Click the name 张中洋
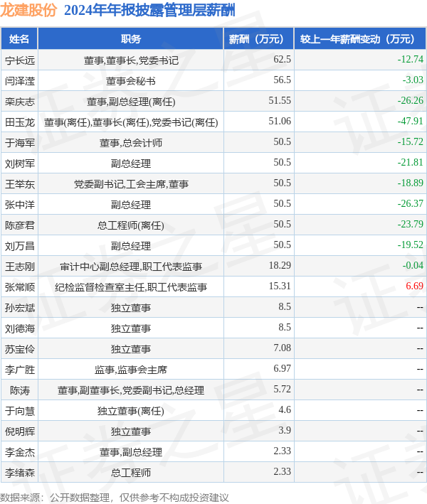The height and width of the screenshot is (504, 427). 20,205
